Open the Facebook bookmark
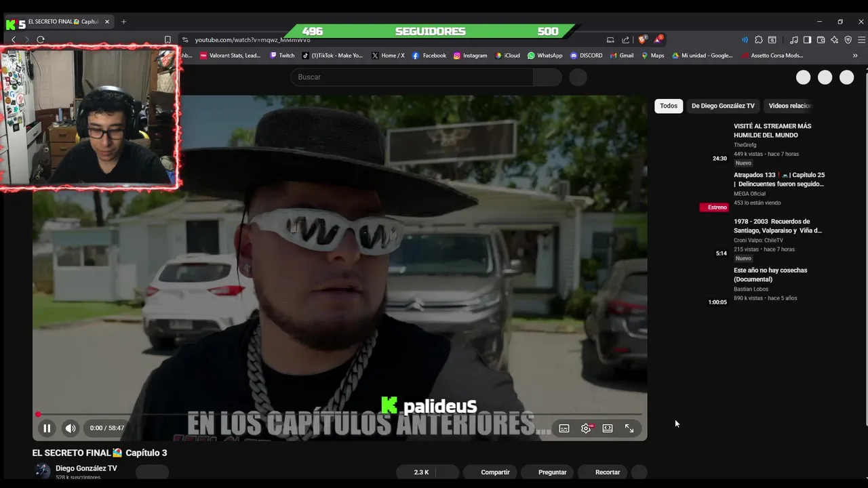 (x=429, y=56)
